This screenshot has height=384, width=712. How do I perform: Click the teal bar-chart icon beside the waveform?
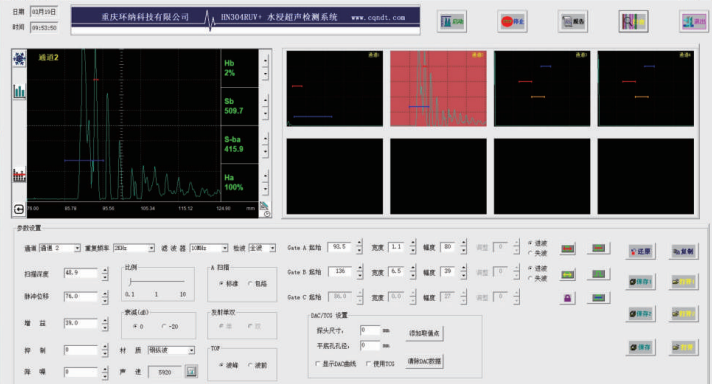tap(19, 91)
